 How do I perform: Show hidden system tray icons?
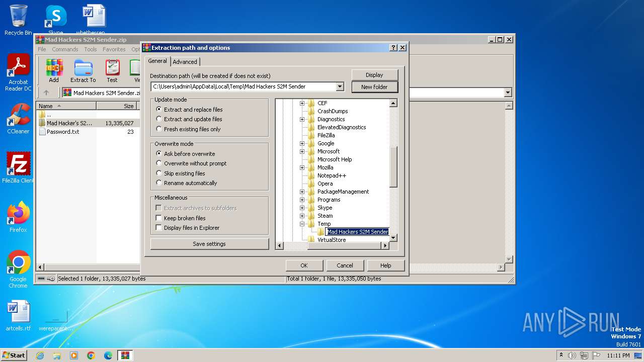click(561, 355)
